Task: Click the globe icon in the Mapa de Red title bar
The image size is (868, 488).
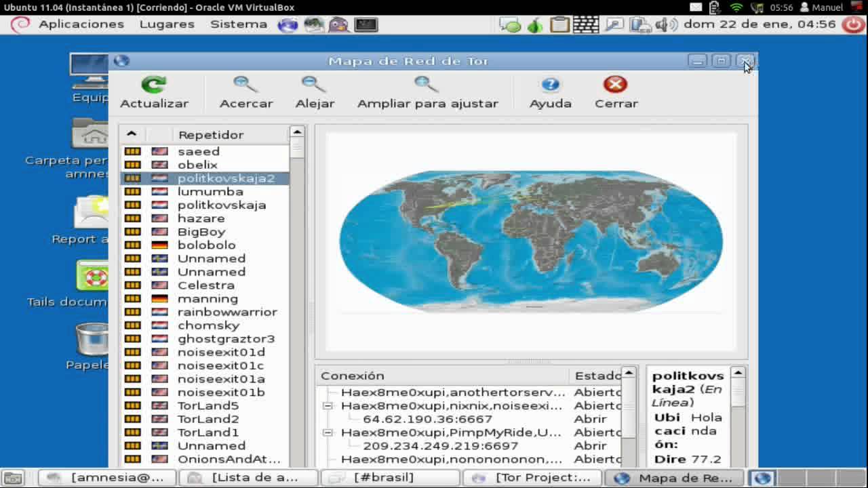Action: coord(121,60)
